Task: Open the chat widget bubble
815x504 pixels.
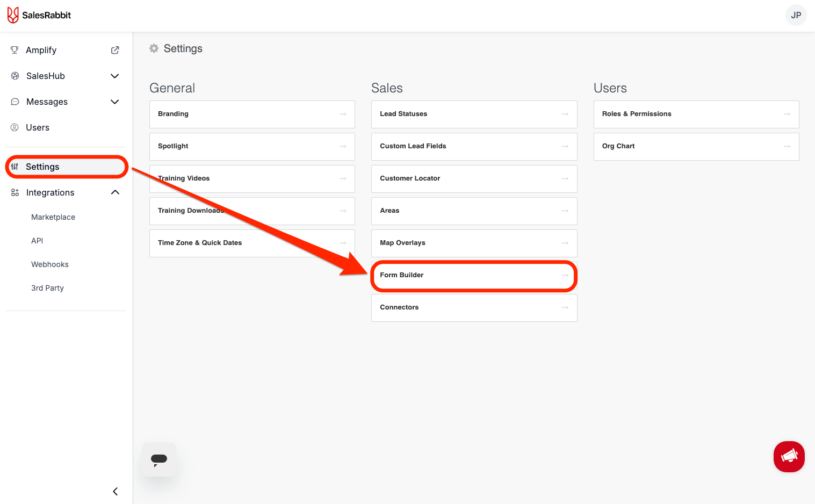Action: (159, 459)
